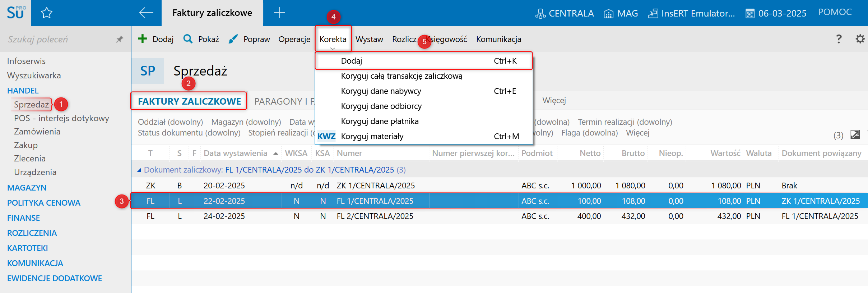The width and height of the screenshot is (868, 293).
Task: Open a new tab with the plus icon
Action: [x=279, y=13]
